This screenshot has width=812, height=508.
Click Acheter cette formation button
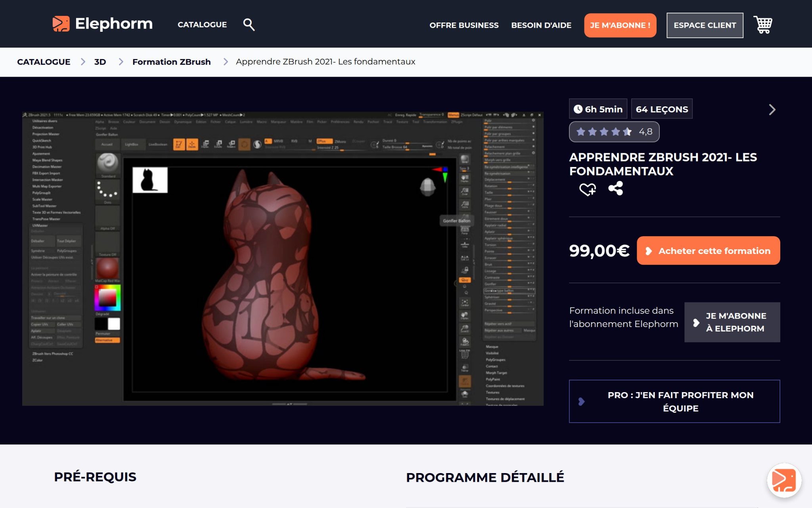click(x=709, y=251)
